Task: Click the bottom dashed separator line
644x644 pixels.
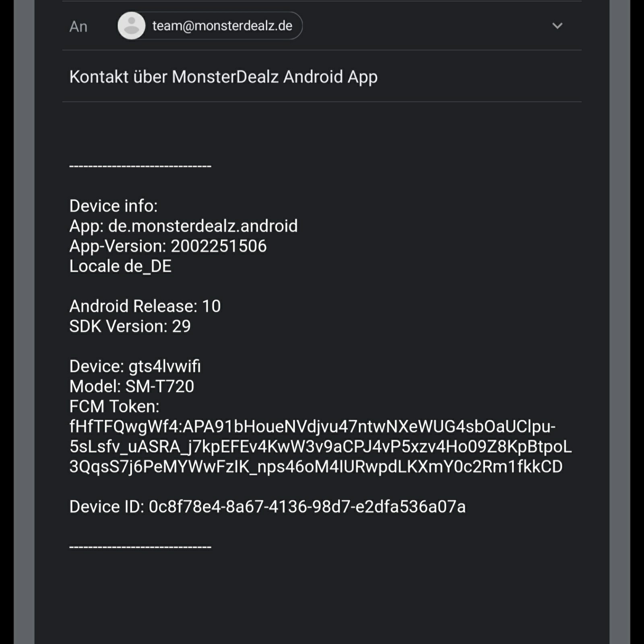Action: tap(140, 546)
